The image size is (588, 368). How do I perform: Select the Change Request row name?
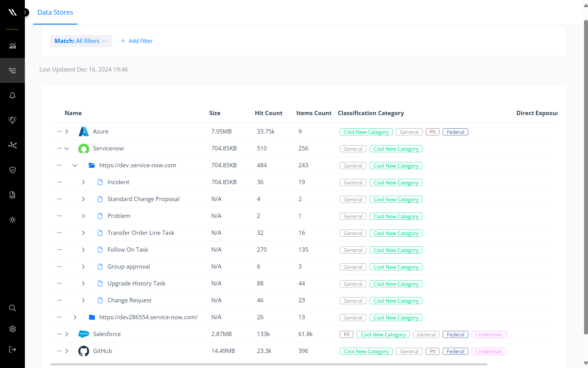click(x=129, y=300)
